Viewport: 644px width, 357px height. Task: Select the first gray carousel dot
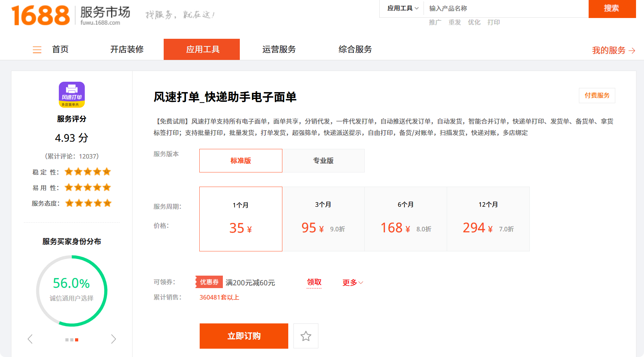[67, 340]
